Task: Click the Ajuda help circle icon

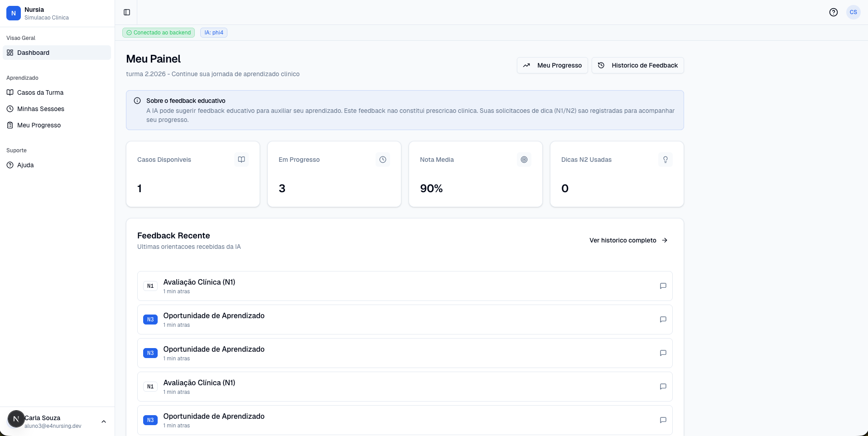Action: click(10, 165)
